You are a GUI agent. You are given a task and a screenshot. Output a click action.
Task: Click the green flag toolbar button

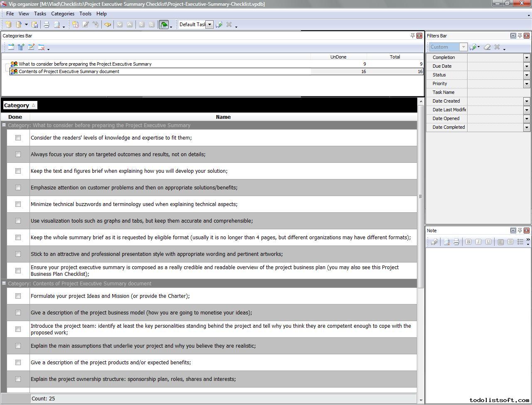pos(164,25)
